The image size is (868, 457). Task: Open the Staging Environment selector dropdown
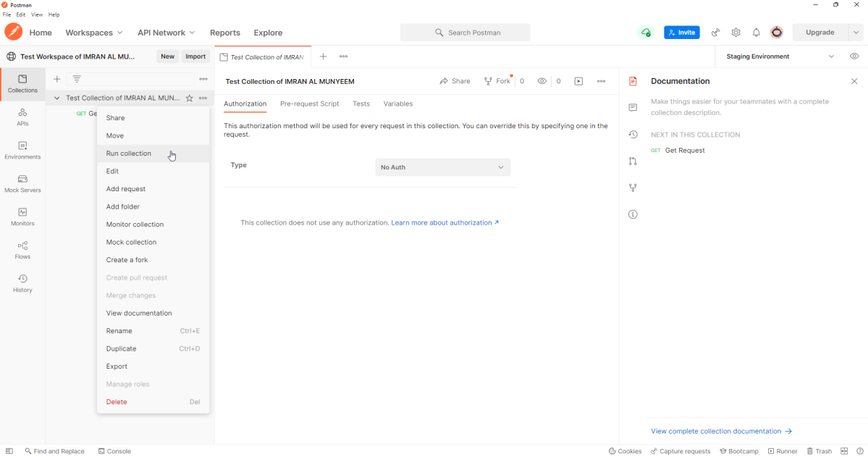(780, 56)
